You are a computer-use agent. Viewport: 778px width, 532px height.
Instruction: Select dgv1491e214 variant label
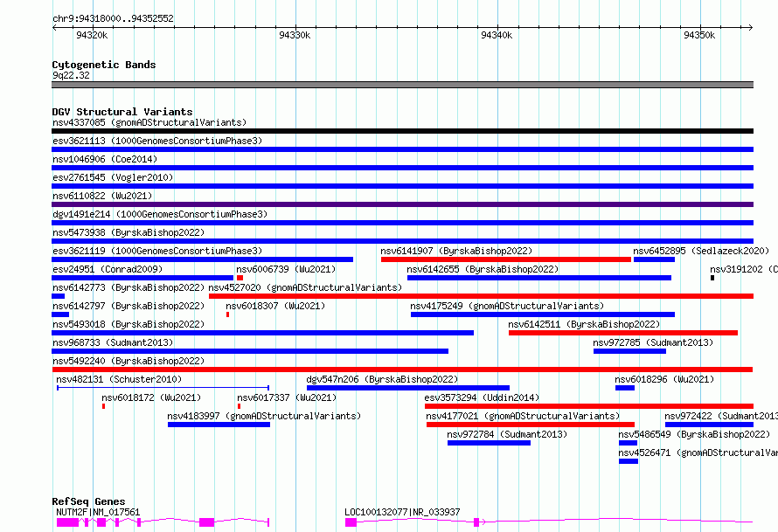coord(160,214)
